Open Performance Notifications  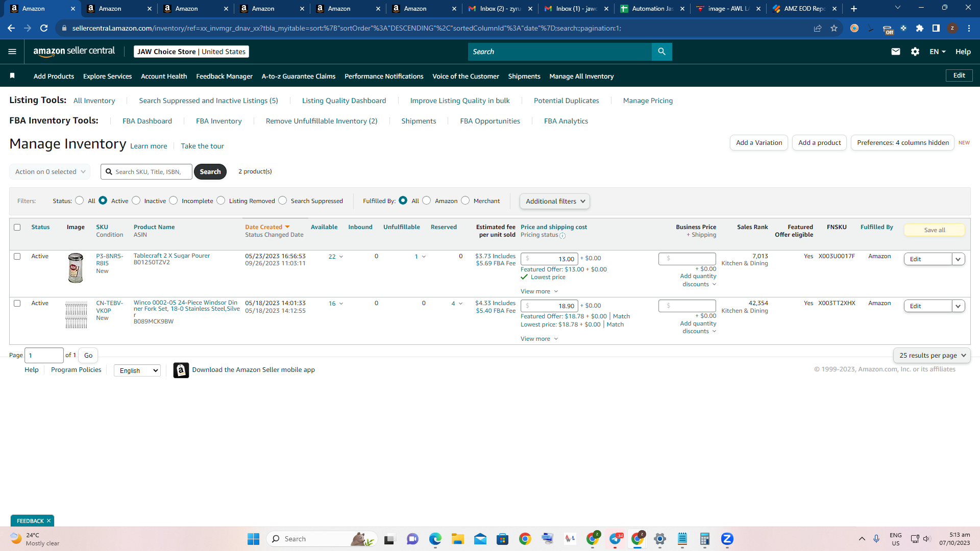(384, 76)
